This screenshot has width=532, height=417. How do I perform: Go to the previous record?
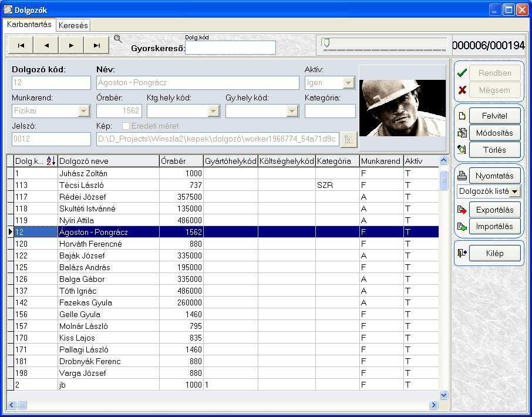pos(46,45)
